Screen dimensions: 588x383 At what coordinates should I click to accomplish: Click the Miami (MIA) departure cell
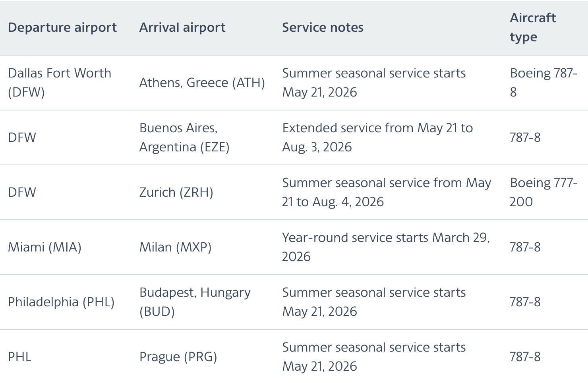[44, 247]
